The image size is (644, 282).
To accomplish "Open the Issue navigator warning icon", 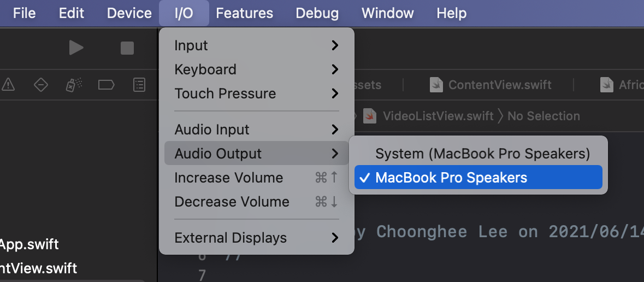I will tap(8, 85).
